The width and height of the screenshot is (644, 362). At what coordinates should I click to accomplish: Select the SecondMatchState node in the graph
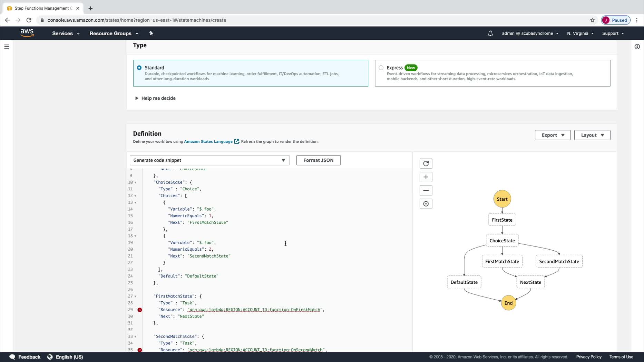[x=559, y=261]
